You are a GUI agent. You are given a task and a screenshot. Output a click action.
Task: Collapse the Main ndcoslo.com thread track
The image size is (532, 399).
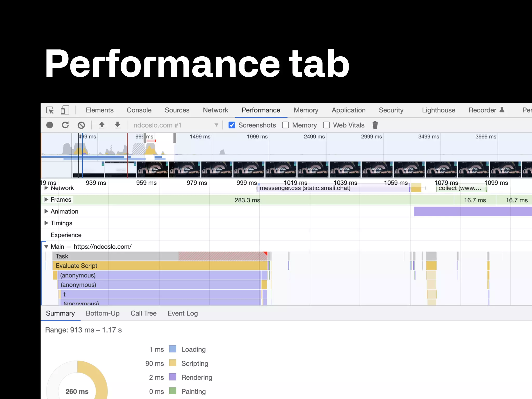click(x=46, y=247)
